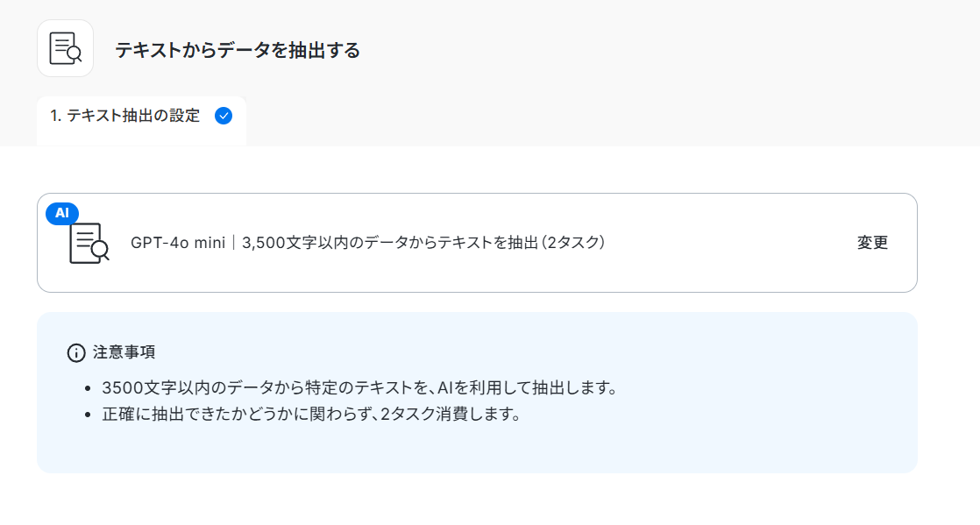
Task: Click the header text-extraction document icon
Action: coord(65,48)
